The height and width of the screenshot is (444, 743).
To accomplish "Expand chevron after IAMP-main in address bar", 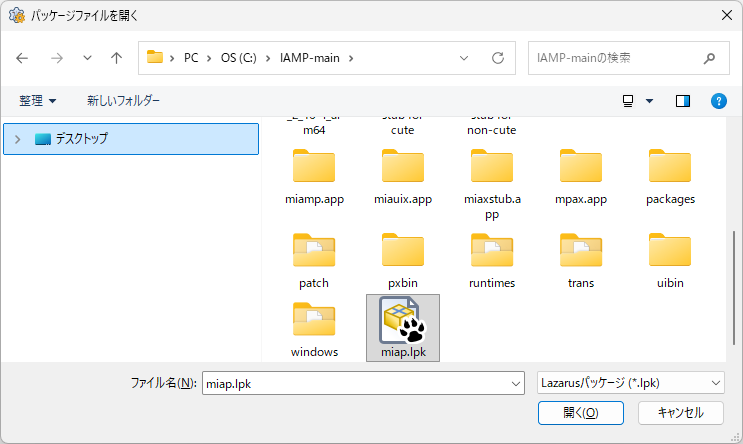I will click(x=351, y=58).
